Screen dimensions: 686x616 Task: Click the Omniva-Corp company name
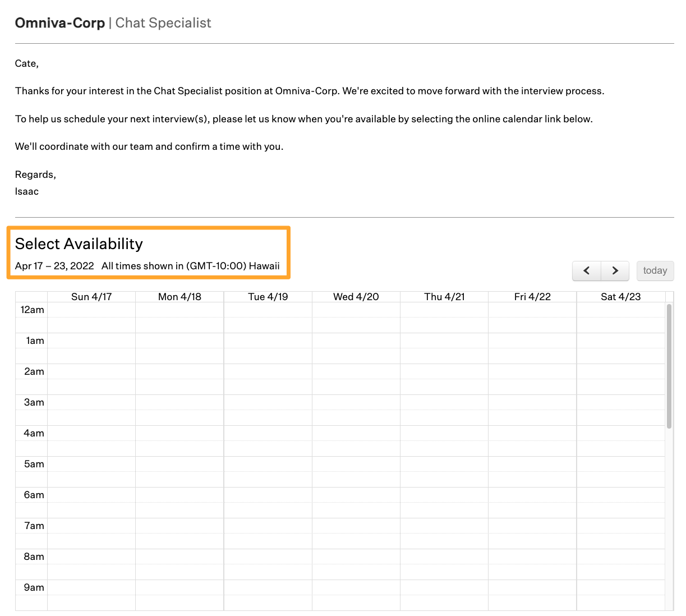(59, 22)
